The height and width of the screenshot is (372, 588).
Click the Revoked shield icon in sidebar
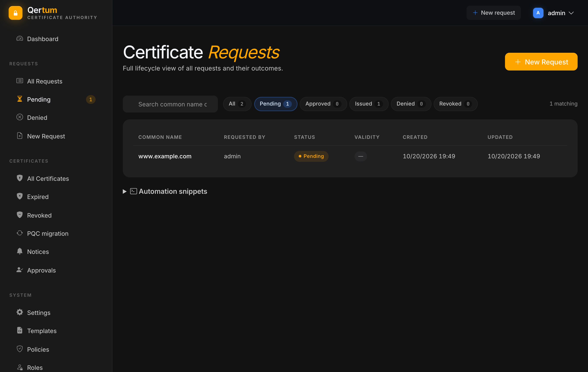[20, 215]
